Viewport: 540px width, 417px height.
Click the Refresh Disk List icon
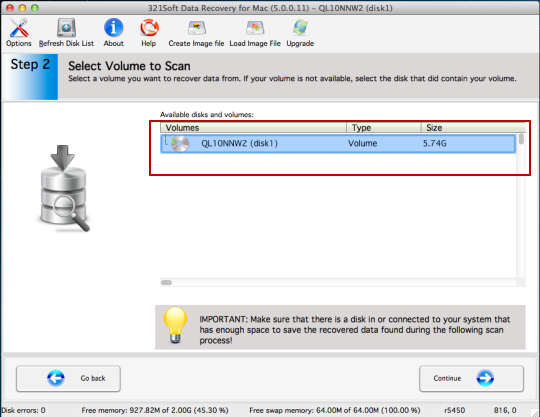pos(66,28)
